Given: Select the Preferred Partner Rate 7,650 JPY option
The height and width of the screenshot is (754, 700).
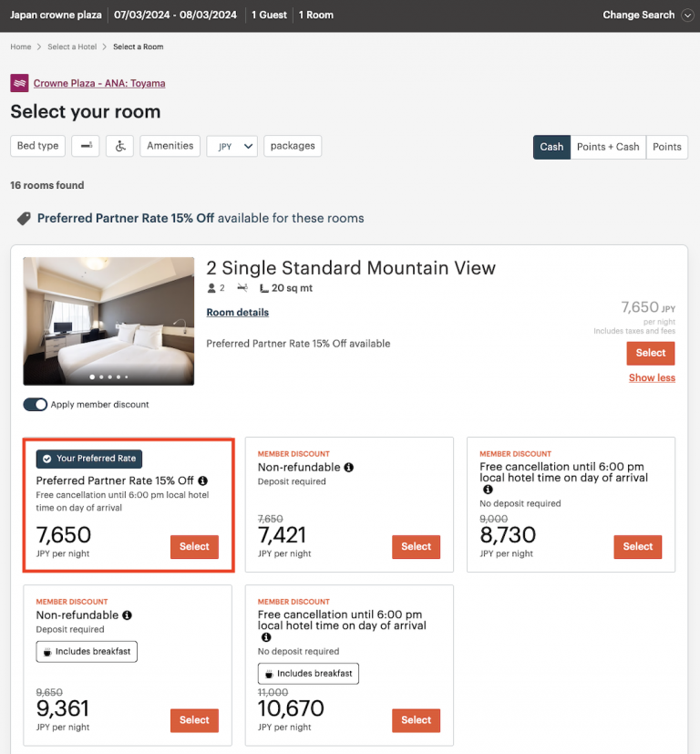Looking at the screenshot, I should (194, 546).
